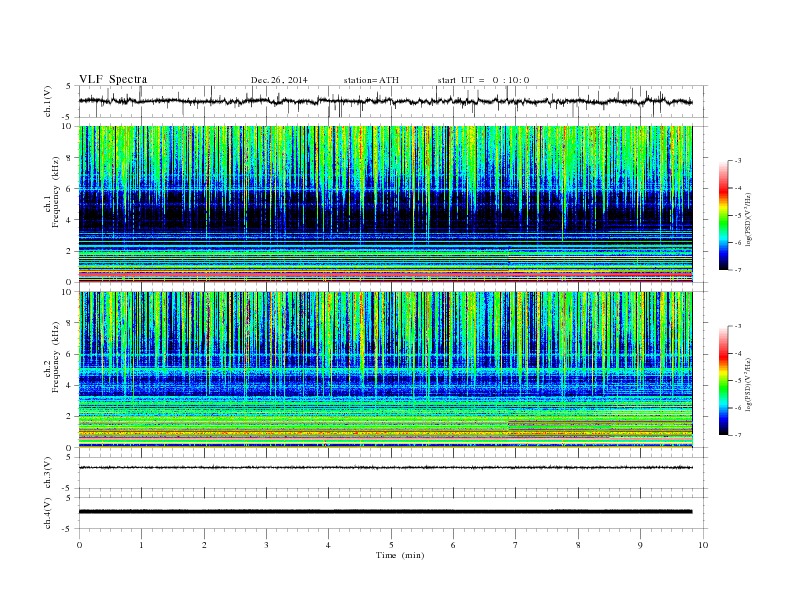Click the ch.3 voltage waveform trace

tap(385, 468)
